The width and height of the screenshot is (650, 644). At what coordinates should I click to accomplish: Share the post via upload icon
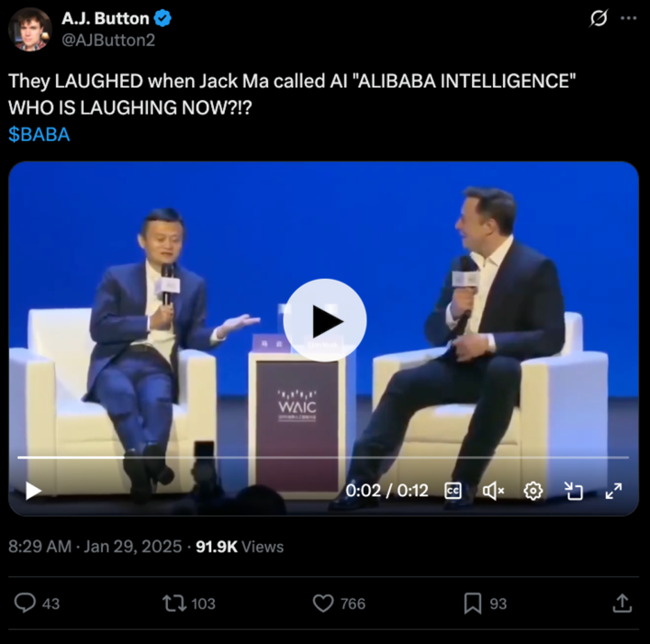coord(622,603)
